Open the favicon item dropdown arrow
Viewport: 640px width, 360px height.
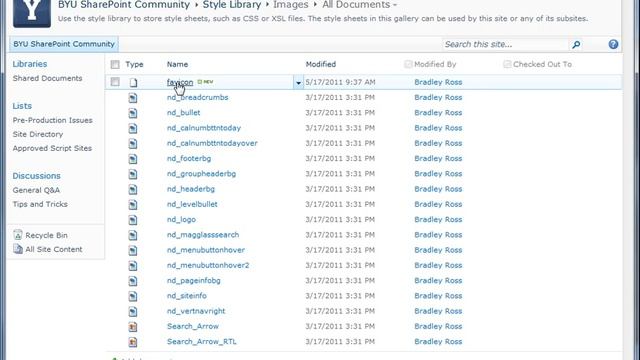click(298, 83)
